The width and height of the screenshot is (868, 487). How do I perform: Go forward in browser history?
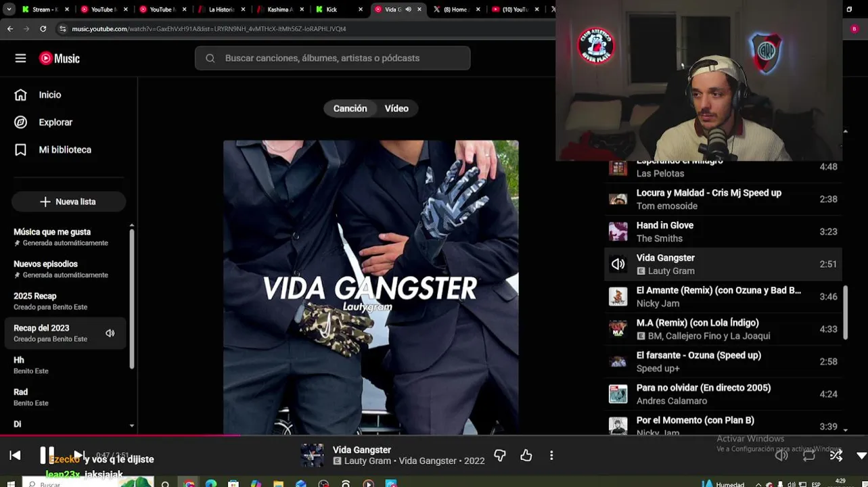(x=26, y=29)
